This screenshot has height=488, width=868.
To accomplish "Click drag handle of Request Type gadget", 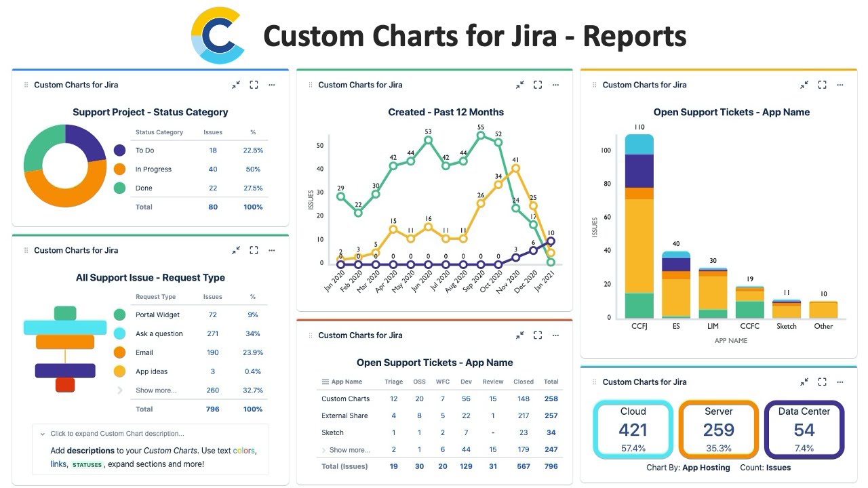I will [x=26, y=250].
